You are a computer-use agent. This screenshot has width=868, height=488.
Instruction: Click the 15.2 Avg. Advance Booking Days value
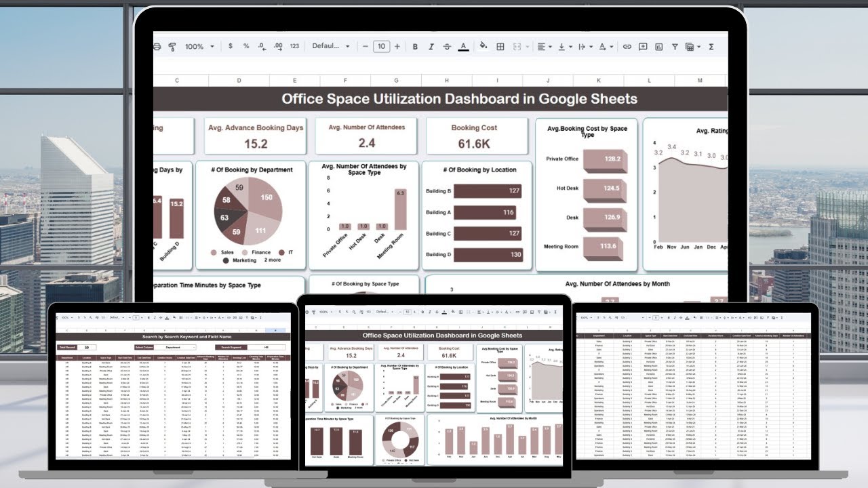coord(256,144)
